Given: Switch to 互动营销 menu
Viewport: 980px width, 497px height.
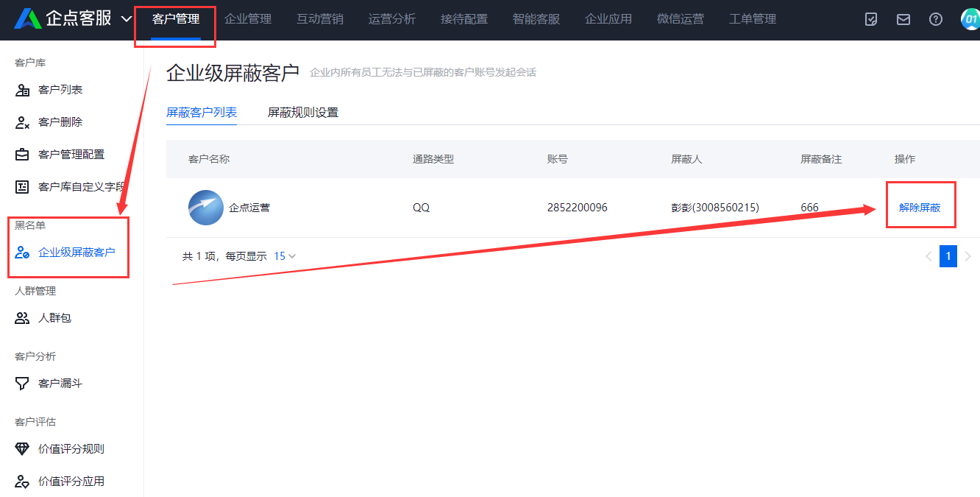Looking at the screenshot, I should click(320, 19).
